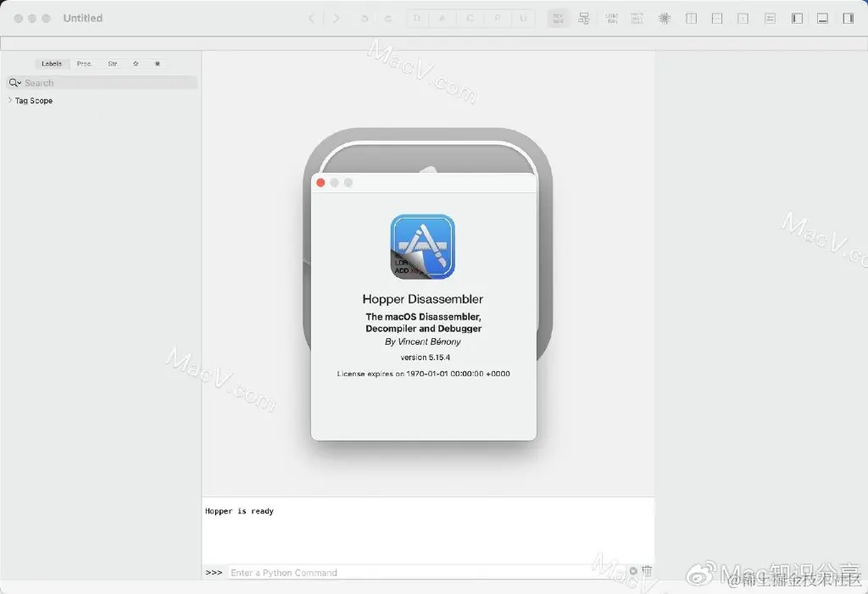Mark selection as undefined with U button
This screenshot has width=868, height=594.
[x=523, y=19]
